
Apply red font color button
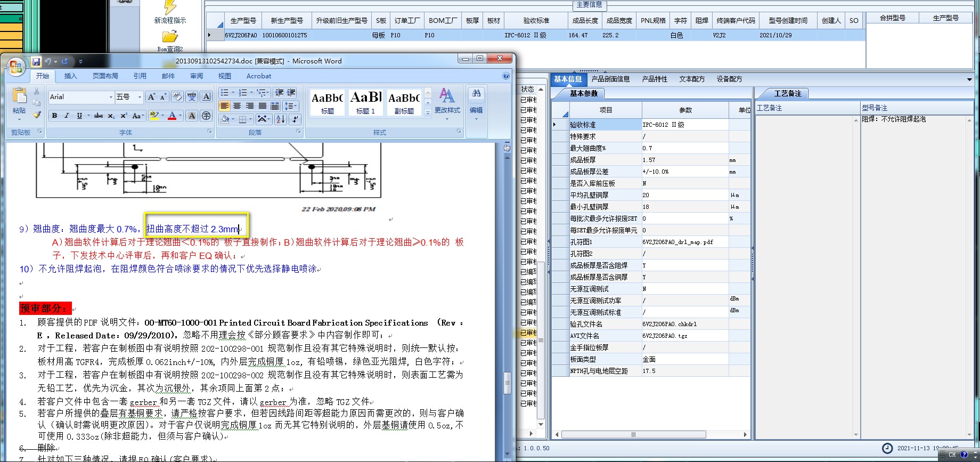click(171, 116)
